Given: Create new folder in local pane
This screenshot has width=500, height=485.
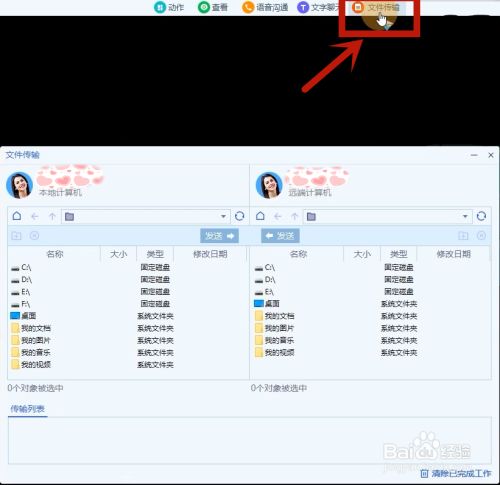Looking at the screenshot, I should (x=16, y=236).
